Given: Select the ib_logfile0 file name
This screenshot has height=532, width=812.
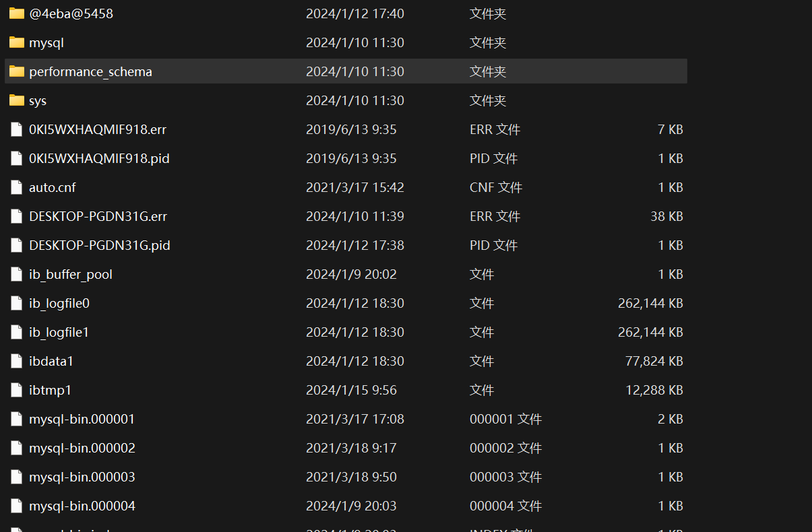Looking at the screenshot, I should 59,304.
